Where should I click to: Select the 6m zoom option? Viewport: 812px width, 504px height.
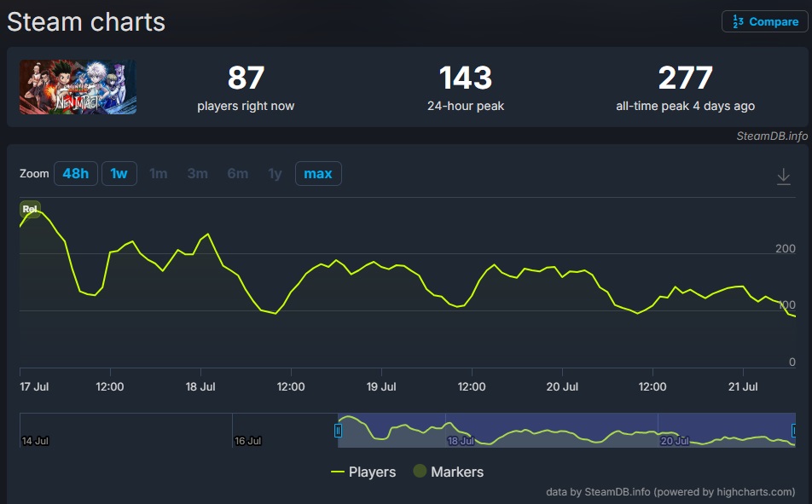click(238, 173)
